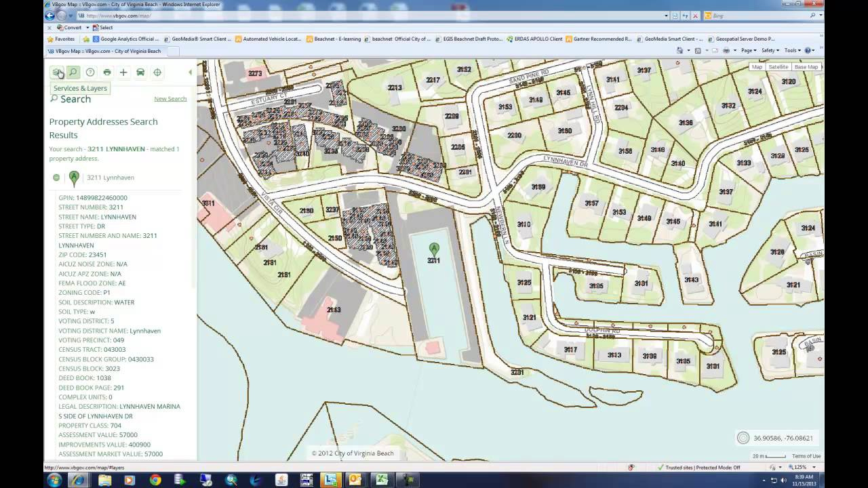This screenshot has height=488, width=868.
Task: Collapse the search results side panel
Action: (191, 72)
